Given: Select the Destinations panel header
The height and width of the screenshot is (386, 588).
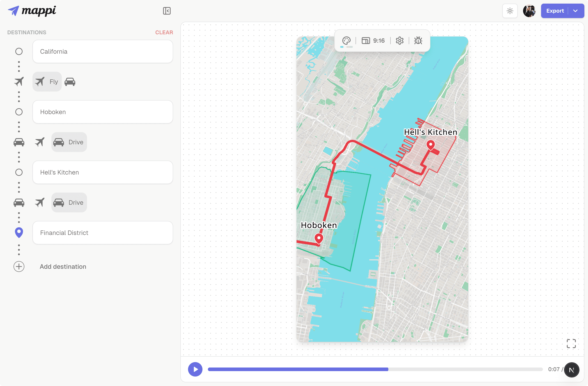Looking at the screenshot, I should point(27,32).
